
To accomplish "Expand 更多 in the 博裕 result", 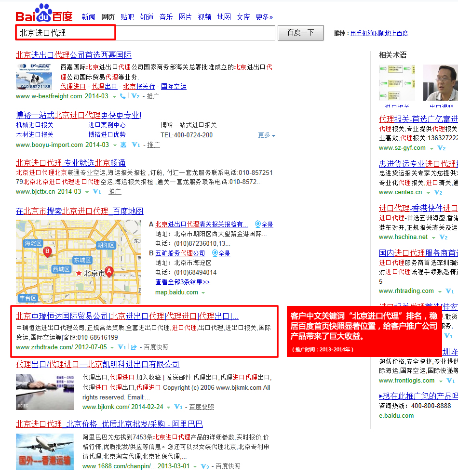I will pyautogui.click(x=267, y=135).
